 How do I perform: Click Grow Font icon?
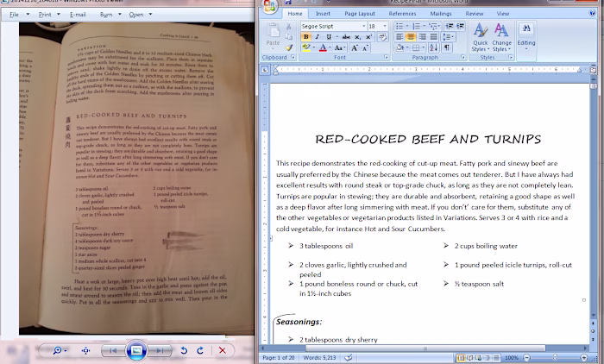coord(355,47)
